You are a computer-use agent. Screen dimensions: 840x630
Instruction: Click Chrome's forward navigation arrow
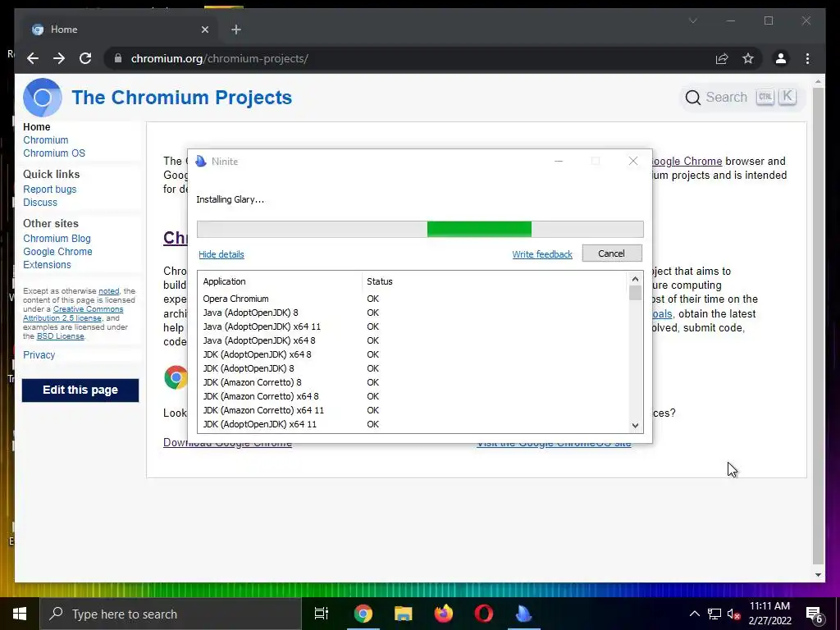[x=59, y=58]
